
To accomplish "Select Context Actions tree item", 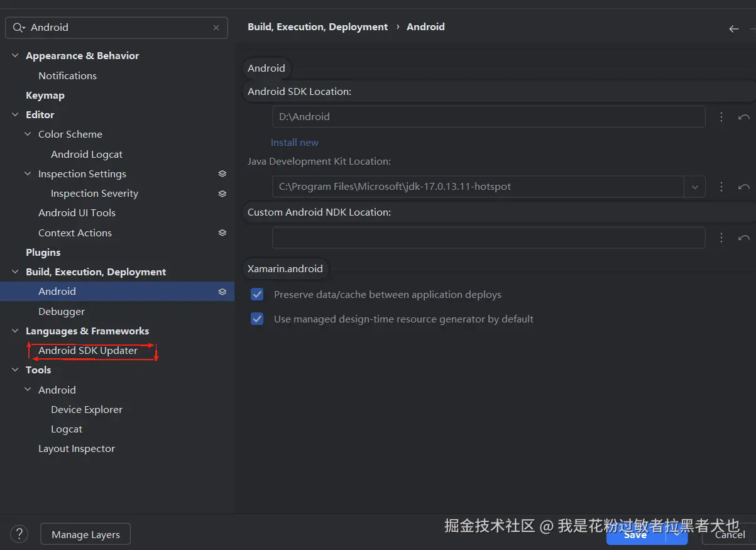I will pyautogui.click(x=75, y=233).
